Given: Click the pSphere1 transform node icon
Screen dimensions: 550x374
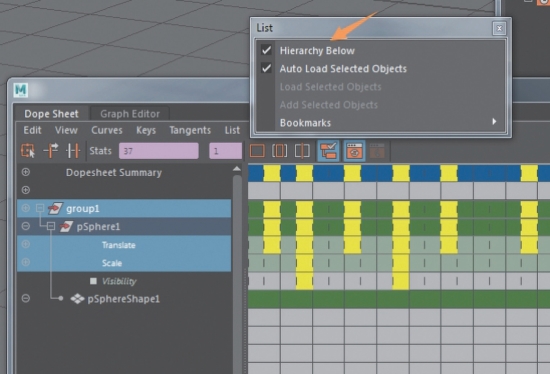Looking at the screenshot, I should (x=66, y=227).
